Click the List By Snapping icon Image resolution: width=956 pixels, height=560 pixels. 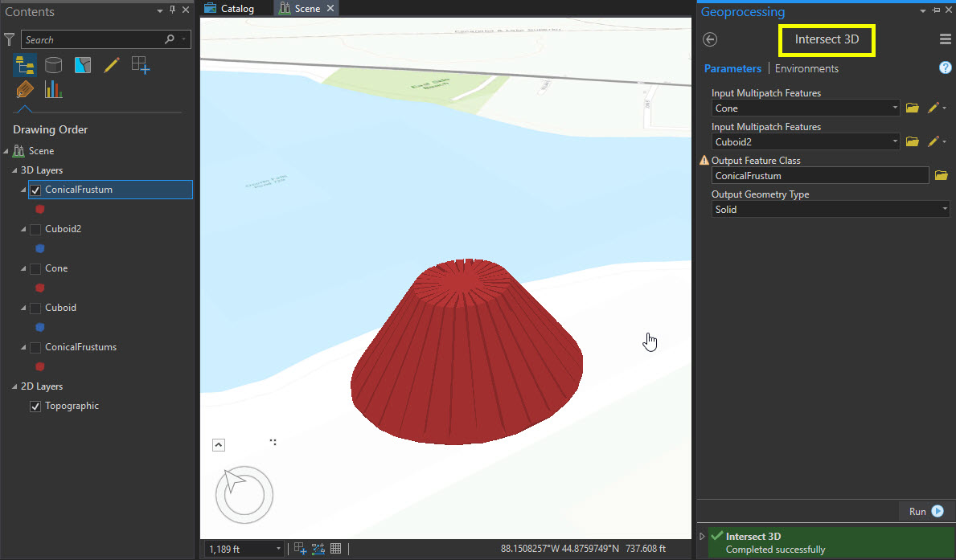tap(141, 66)
